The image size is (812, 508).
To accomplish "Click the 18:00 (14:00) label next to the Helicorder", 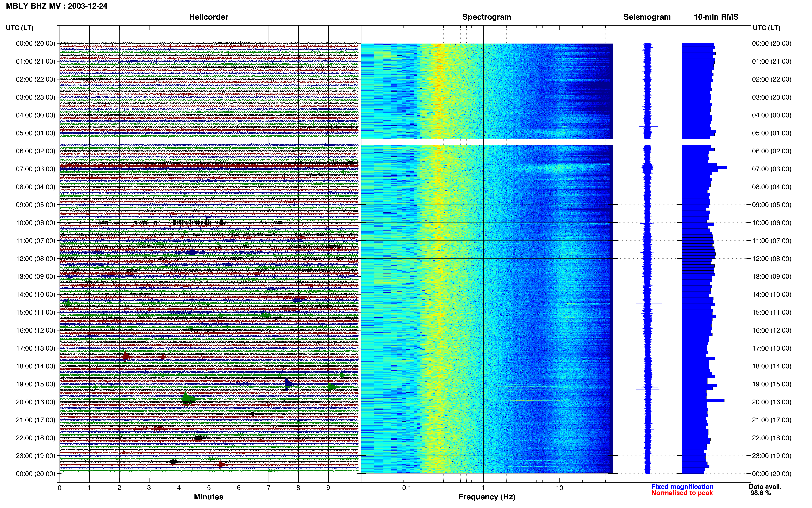I will [x=36, y=366].
